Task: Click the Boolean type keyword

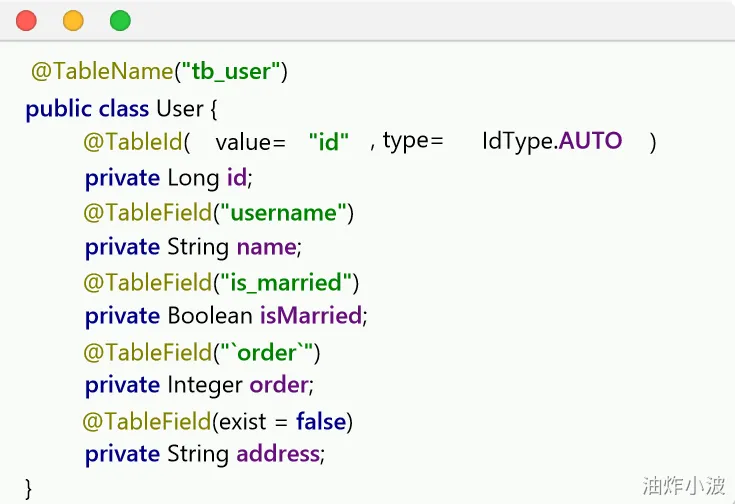Action: tap(210, 316)
